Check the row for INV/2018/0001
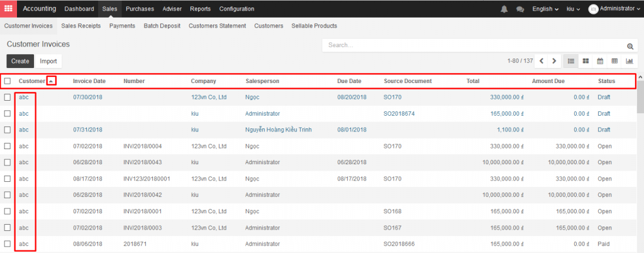 [8, 211]
